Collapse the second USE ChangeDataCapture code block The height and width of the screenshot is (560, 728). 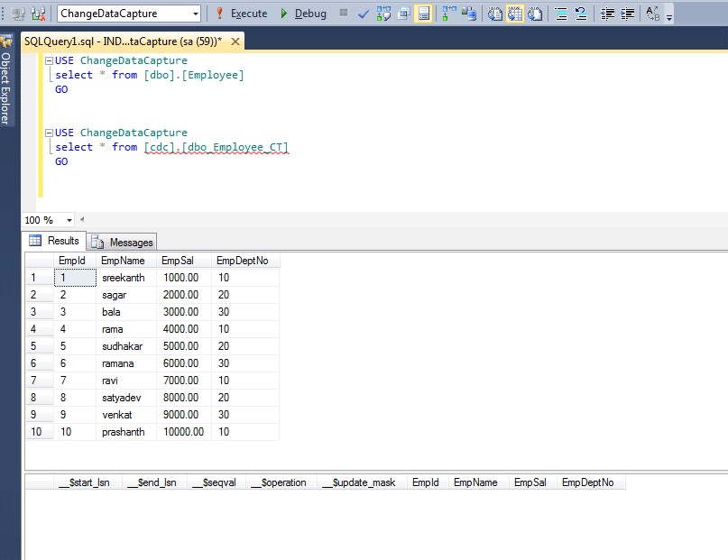click(x=49, y=133)
